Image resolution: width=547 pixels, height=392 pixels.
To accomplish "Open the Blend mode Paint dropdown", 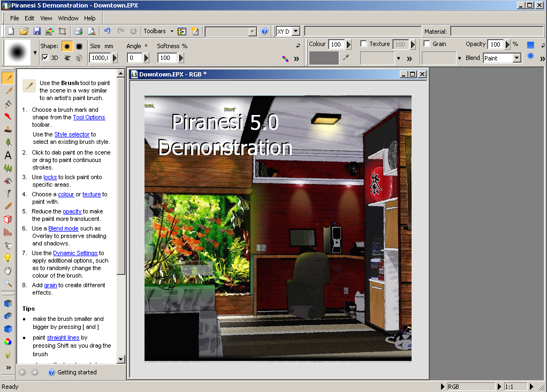I will tap(517, 58).
